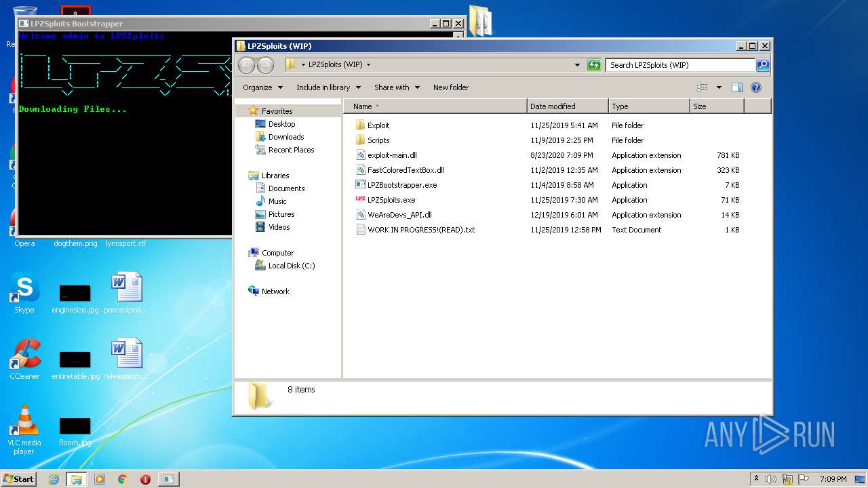Image resolution: width=868 pixels, height=488 pixels.
Task: Click the 781 KB size of exploit-main.dll
Action: click(728, 155)
